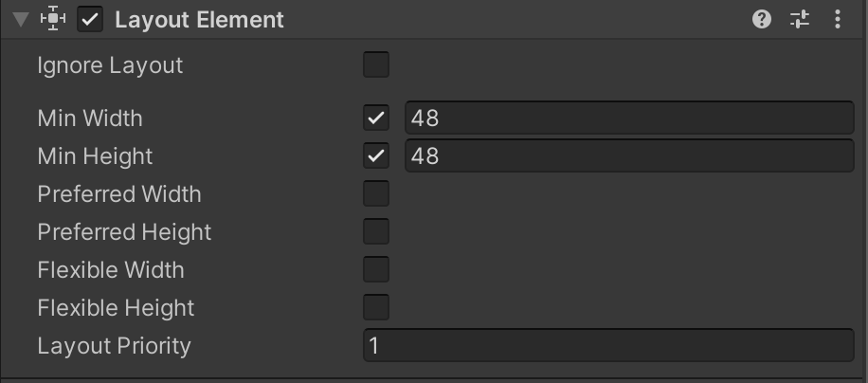Enable the Preferred Height checkbox

[376, 232]
